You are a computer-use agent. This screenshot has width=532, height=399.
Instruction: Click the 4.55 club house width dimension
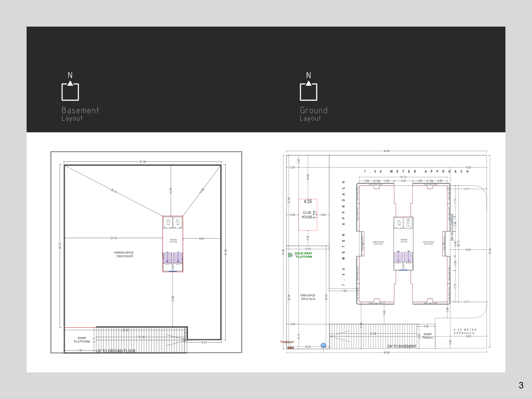point(308,202)
